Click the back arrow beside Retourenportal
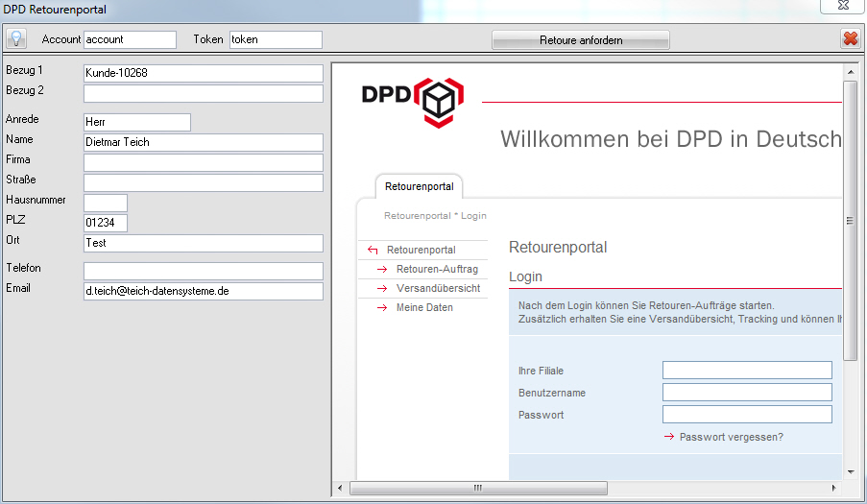 click(x=373, y=250)
